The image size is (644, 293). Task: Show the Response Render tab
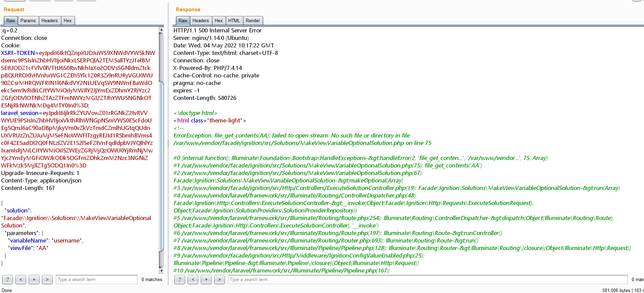(x=253, y=21)
